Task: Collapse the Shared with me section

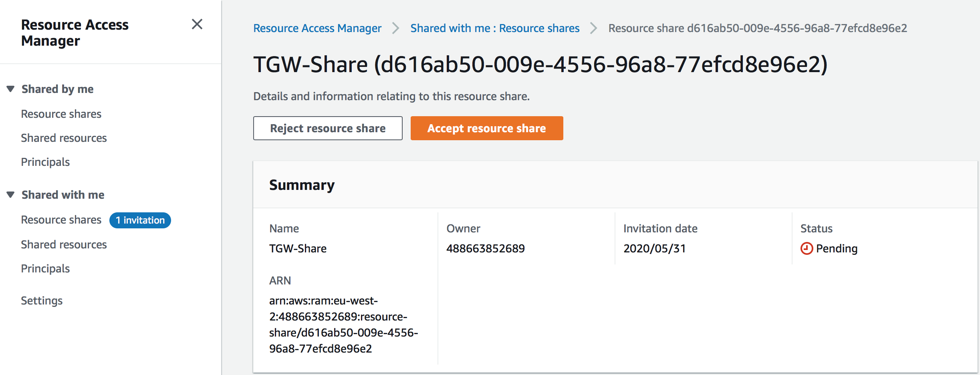Action: pyautogui.click(x=11, y=195)
